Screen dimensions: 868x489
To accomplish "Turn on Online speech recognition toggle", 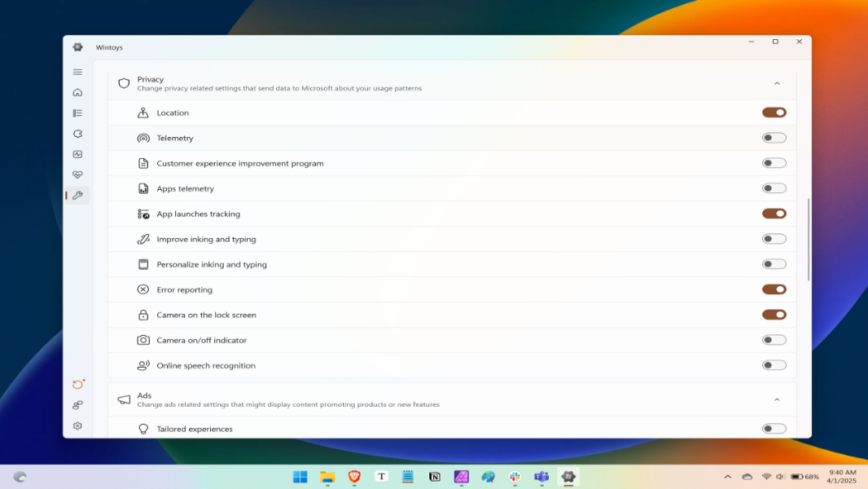I will pos(774,365).
